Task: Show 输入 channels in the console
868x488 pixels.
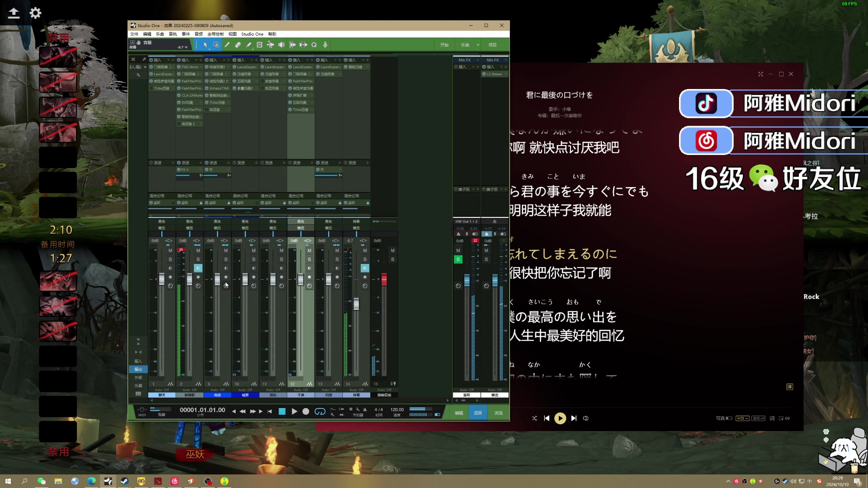Action: click(x=138, y=361)
